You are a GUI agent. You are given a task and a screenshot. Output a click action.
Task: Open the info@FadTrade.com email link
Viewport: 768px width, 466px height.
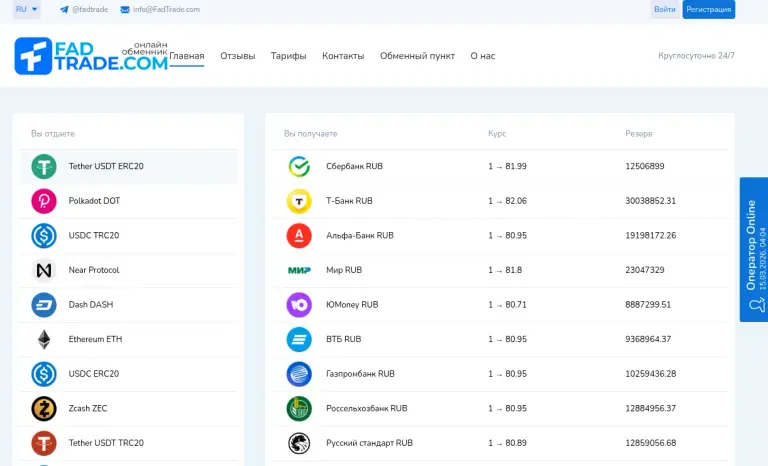pyautogui.click(x=167, y=9)
